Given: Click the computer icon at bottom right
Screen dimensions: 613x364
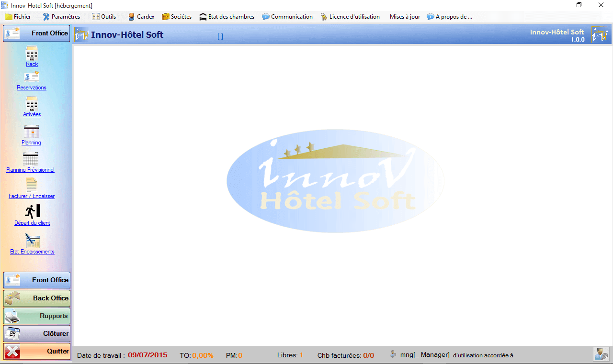Looking at the screenshot, I should pos(601,354).
